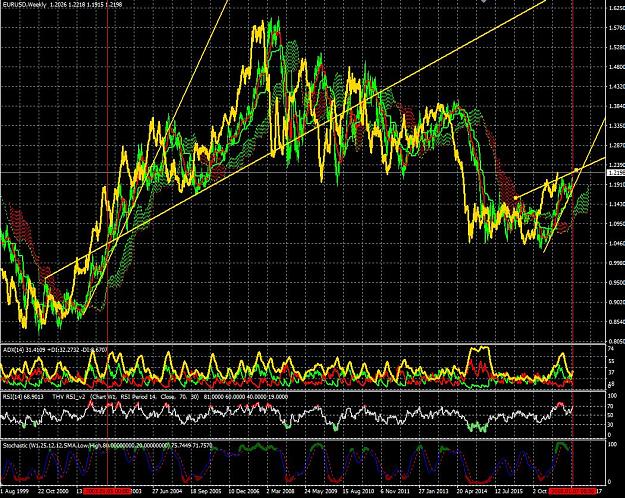Click the chart shift triangle marker at top

click(484, 2)
